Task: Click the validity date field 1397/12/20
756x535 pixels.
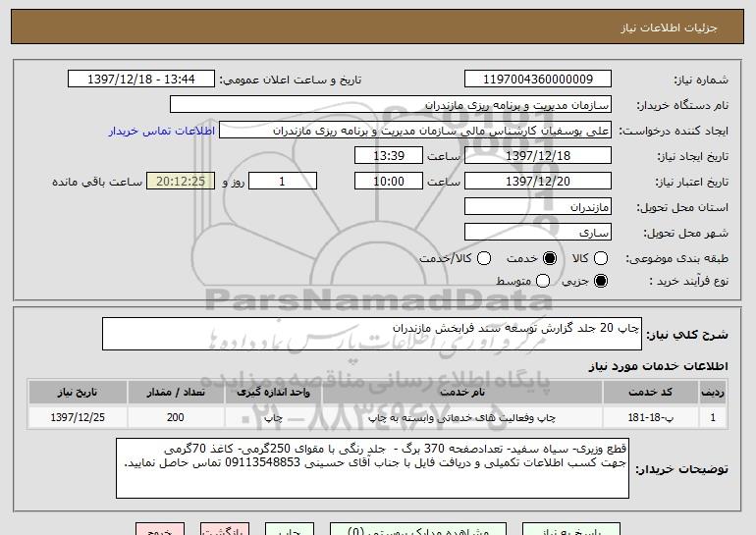Action: pyautogui.click(x=538, y=182)
